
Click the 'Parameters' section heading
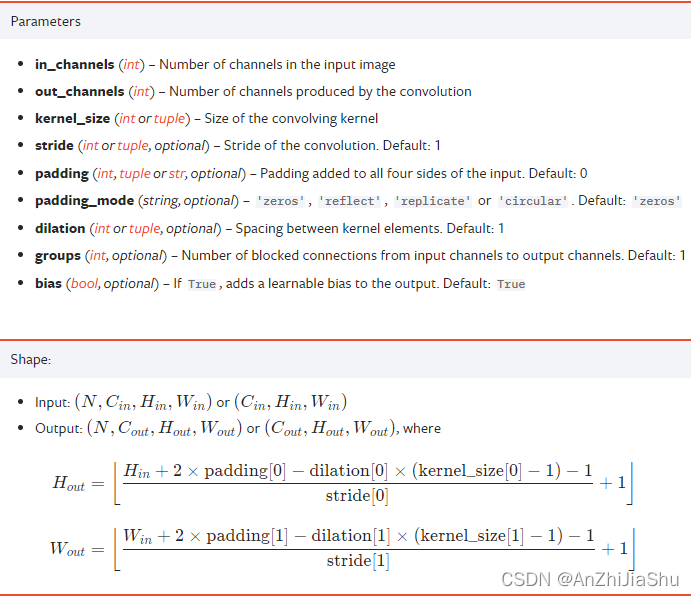(46, 22)
